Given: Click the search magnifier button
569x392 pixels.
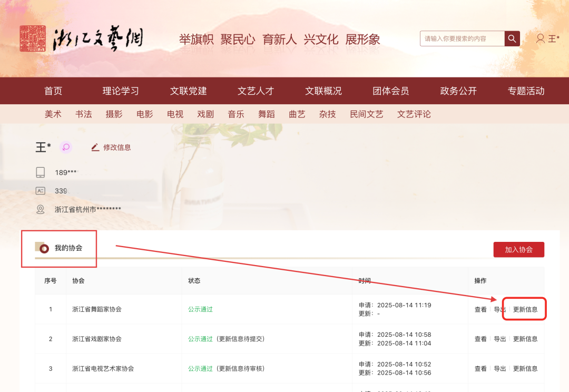Looking at the screenshot, I should point(512,38).
